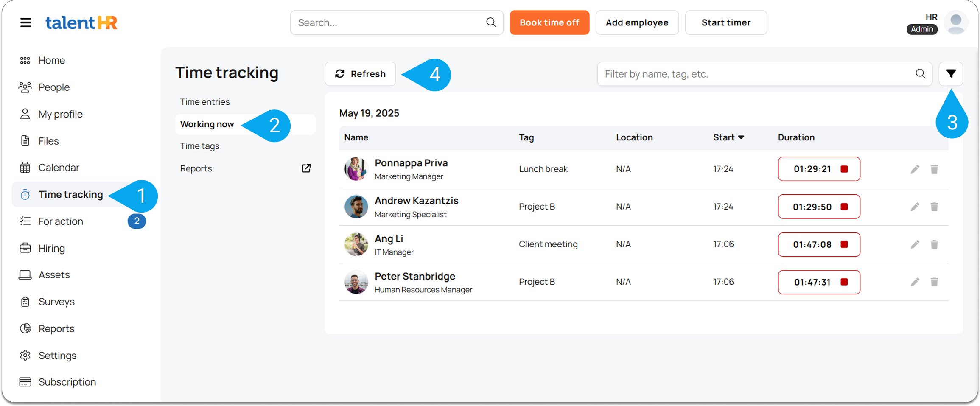980x406 pixels.
Task: Click the Location column header
Action: (x=634, y=137)
